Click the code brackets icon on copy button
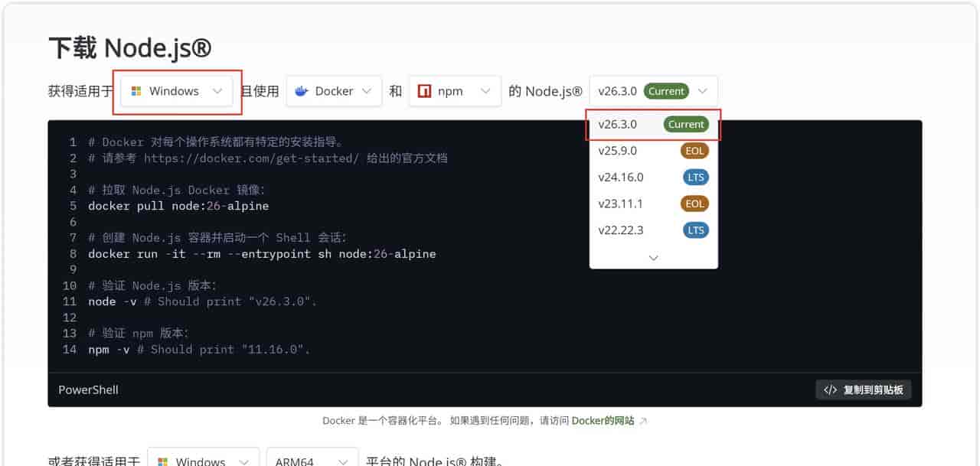Screen dimensions: 980x466 [830, 389]
